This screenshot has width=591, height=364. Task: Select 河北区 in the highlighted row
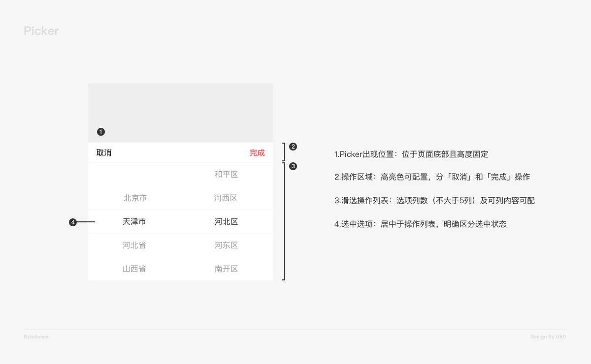(x=227, y=221)
